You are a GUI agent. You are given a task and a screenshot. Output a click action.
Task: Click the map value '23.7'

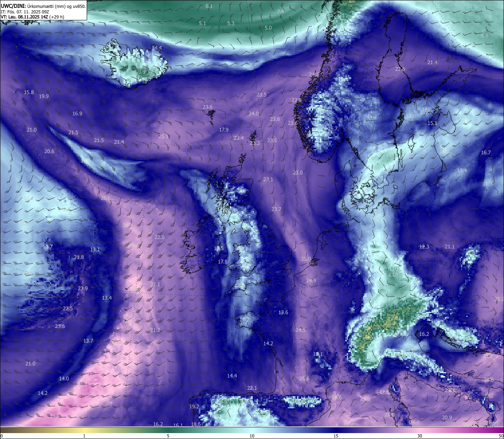276,209
